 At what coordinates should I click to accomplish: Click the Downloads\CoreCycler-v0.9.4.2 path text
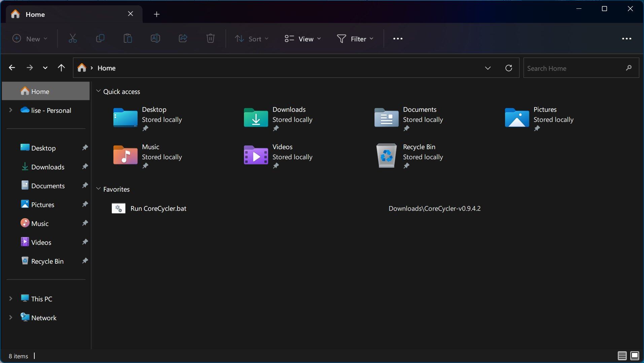click(x=434, y=208)
